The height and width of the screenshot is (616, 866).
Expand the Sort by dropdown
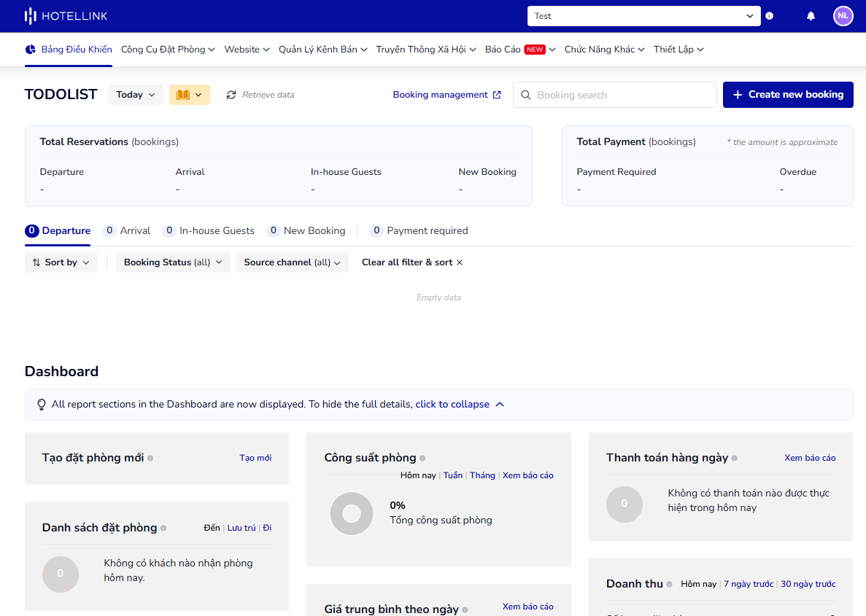point(61,262)
